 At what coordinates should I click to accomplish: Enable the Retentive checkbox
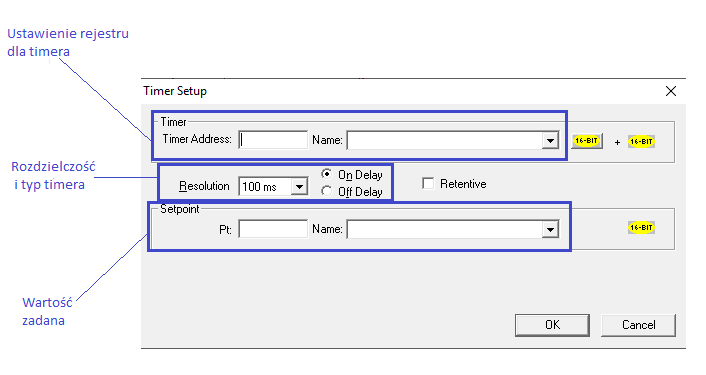point(428,184)
